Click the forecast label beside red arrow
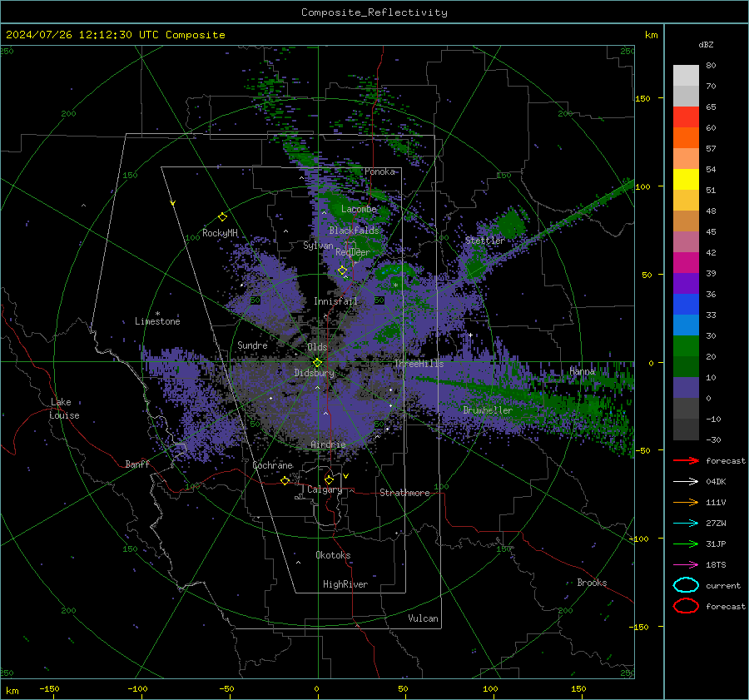 [726, 460]
